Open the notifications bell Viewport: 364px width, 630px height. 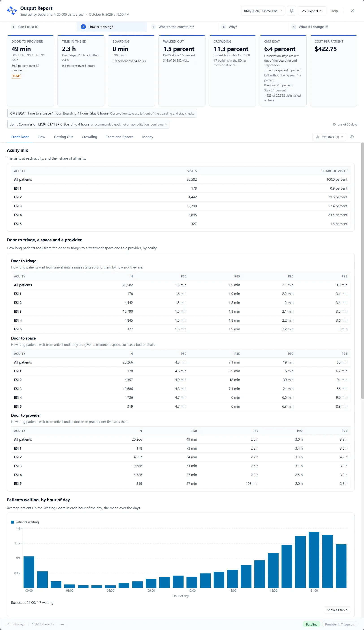[x=292, y=11]
